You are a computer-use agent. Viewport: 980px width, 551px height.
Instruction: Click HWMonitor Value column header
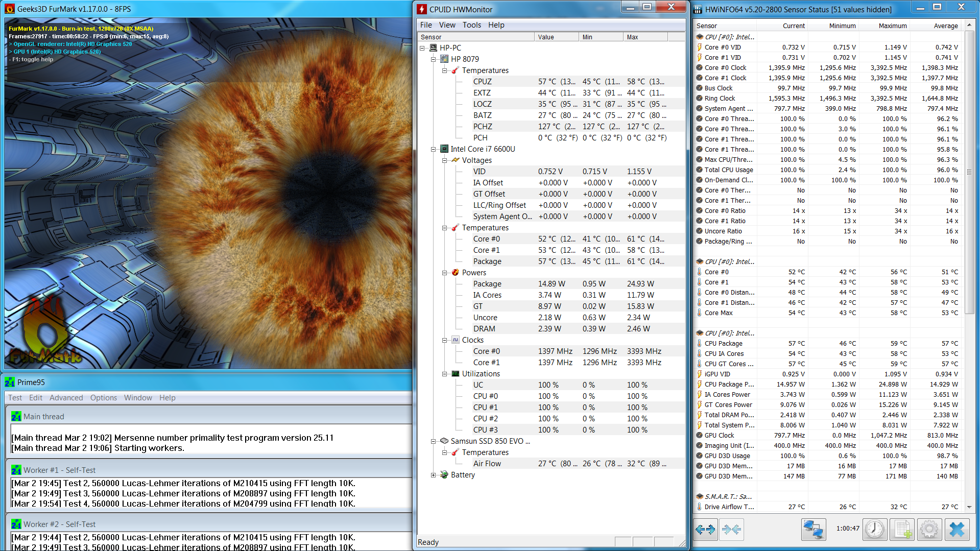[x=556, y=37]
